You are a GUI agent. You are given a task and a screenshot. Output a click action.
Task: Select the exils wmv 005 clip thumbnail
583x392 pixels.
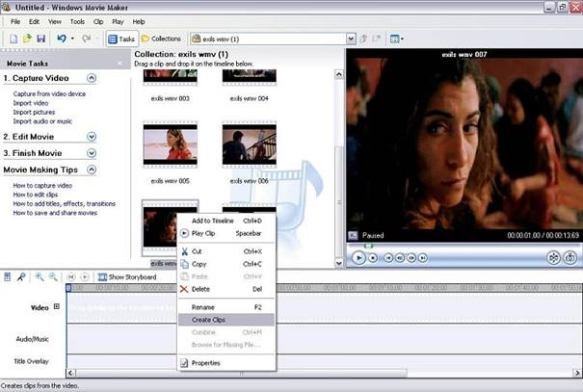(x=171, y=144)
